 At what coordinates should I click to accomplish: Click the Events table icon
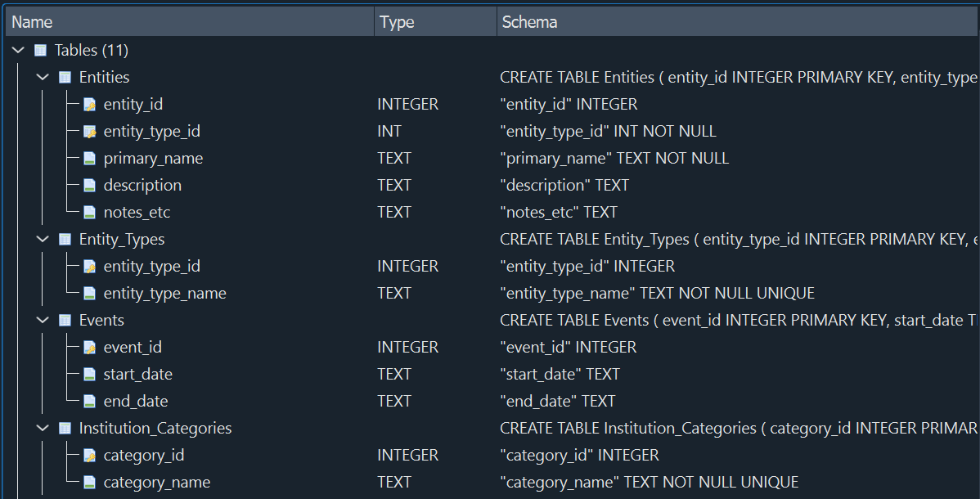coord(65,320)
